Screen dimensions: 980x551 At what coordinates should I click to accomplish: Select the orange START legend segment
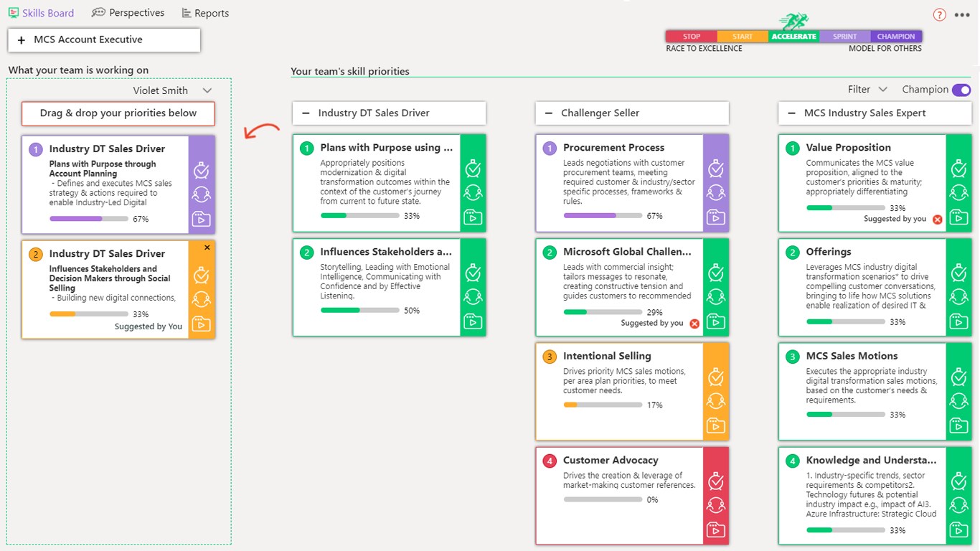tap(743, 37)
